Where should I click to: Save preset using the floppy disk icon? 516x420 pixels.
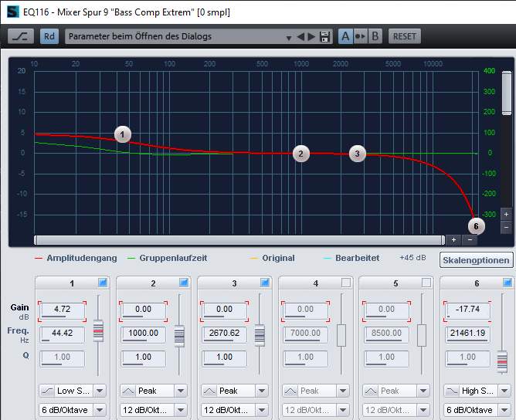click(x=325, y=36)
